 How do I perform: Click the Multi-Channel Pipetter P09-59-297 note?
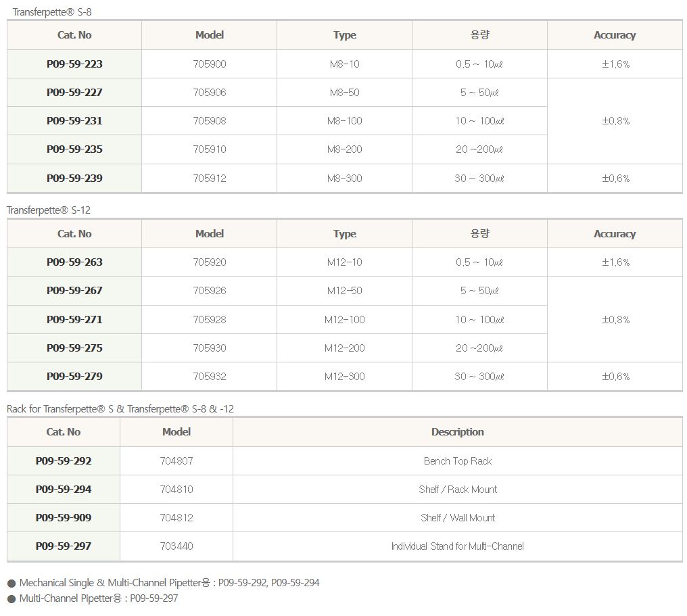click(x=99, y=598)
